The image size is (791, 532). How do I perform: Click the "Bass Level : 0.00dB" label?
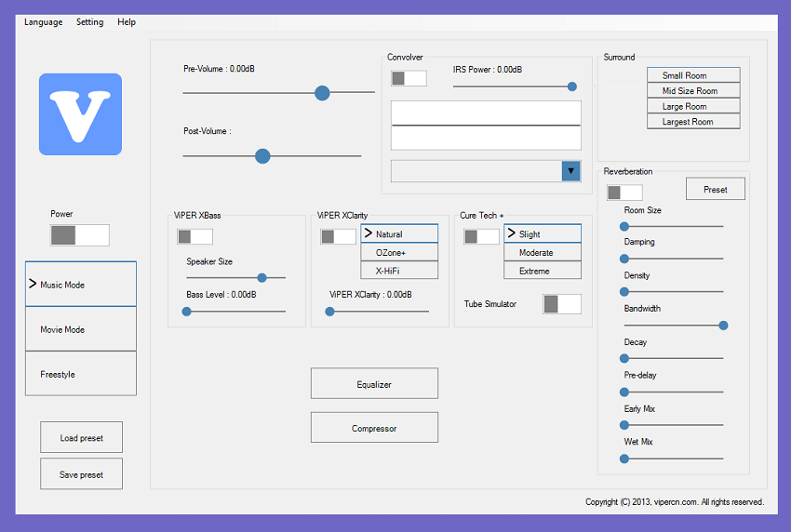[221, 295]
